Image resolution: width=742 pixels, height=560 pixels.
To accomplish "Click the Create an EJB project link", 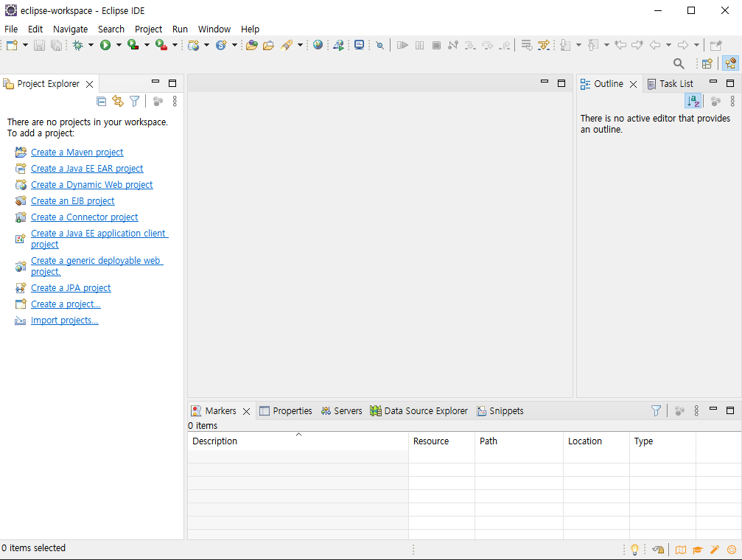I will (x=72, y=200).
